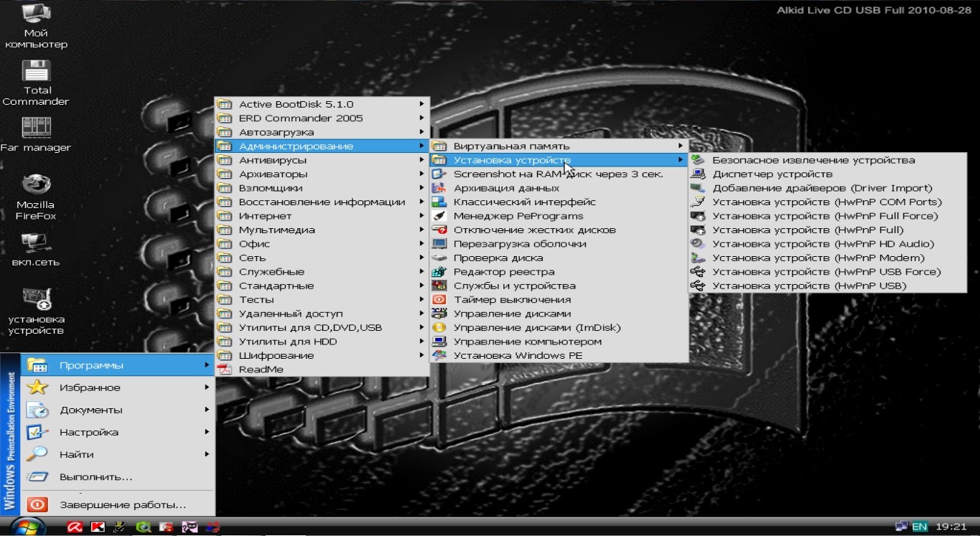Open Утилиты для CD,DVD,USB folder
The image size is (980, 536).
(x=322, y=328)
